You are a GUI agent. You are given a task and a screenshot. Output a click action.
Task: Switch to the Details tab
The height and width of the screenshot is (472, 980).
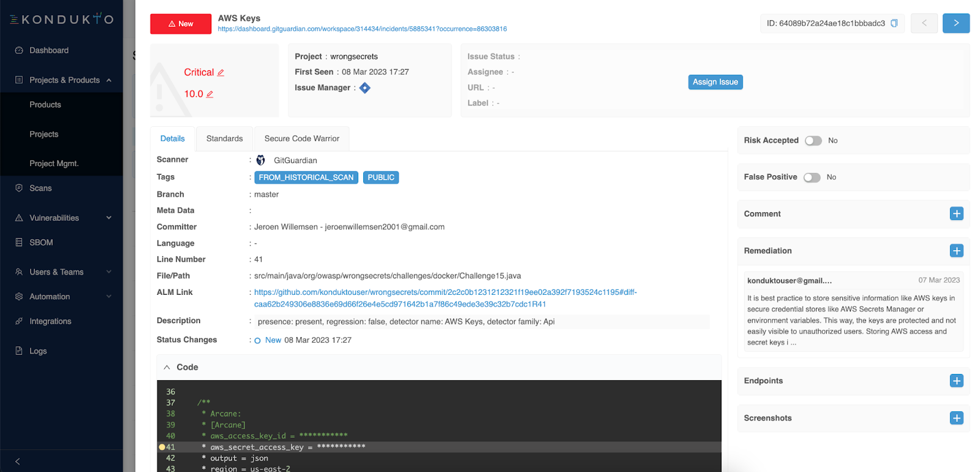[x=173, y=139]
